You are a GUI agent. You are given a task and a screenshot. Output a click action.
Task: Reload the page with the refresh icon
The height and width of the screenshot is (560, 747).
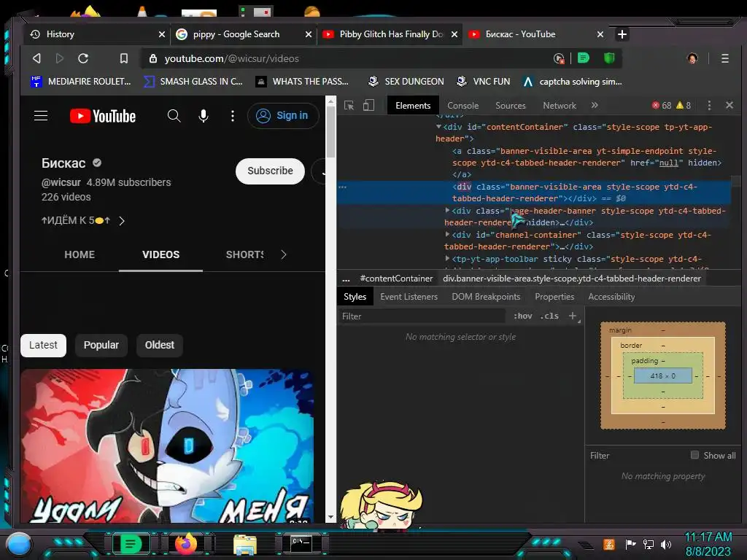(x=83, y=58)
